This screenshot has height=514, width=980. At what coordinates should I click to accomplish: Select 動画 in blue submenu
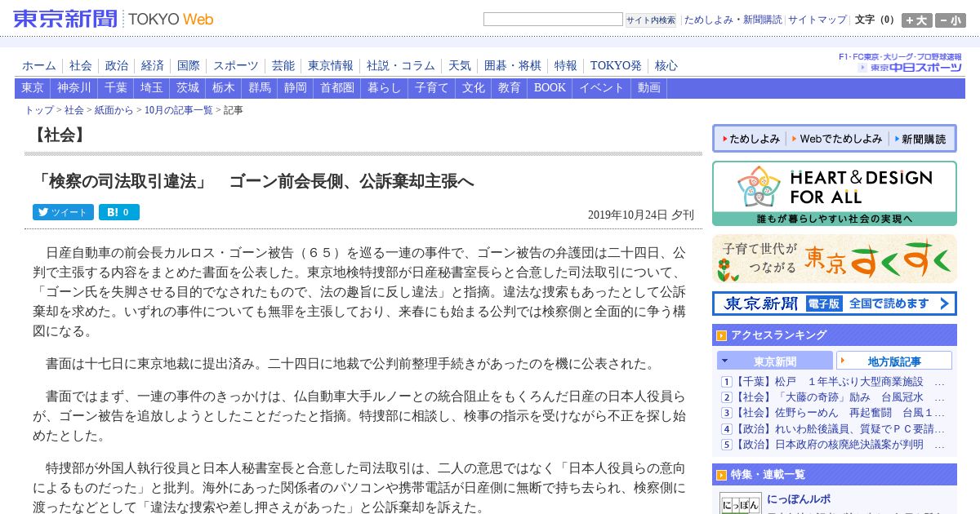[649, 88]
